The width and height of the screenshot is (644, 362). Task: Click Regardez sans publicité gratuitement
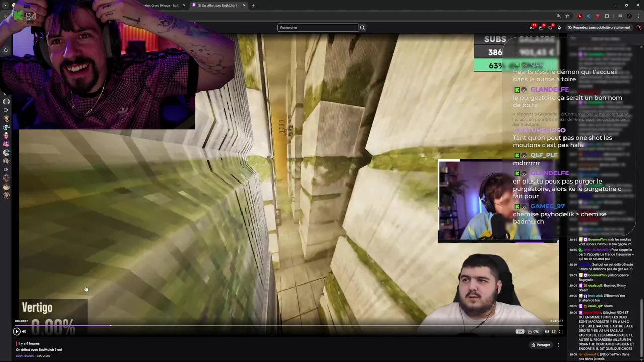coord(598,27)
